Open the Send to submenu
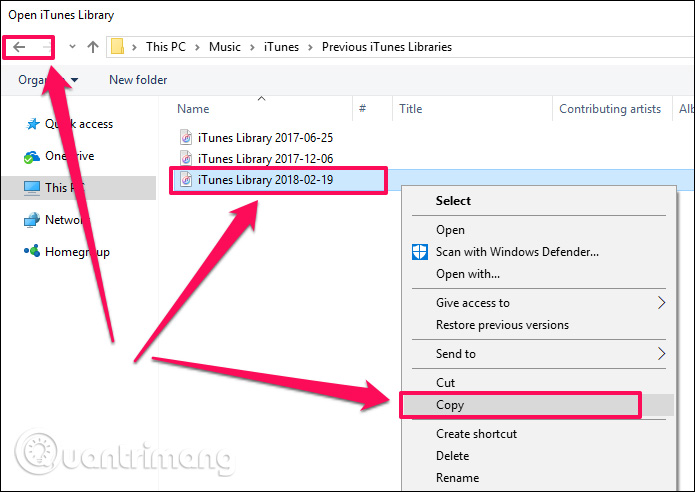The image size is (695, 492). pos(456,354)
